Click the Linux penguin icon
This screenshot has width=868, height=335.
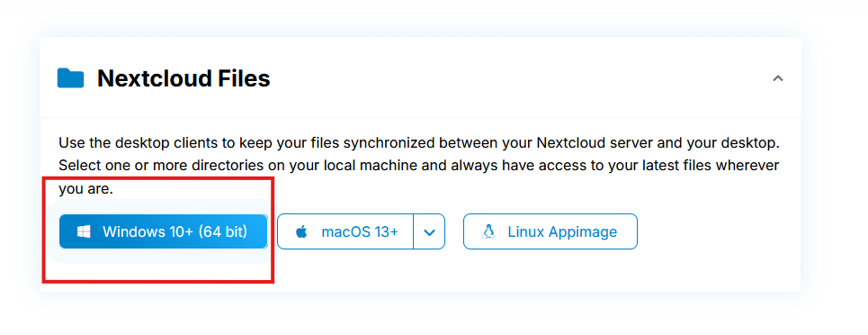[488, 231]
